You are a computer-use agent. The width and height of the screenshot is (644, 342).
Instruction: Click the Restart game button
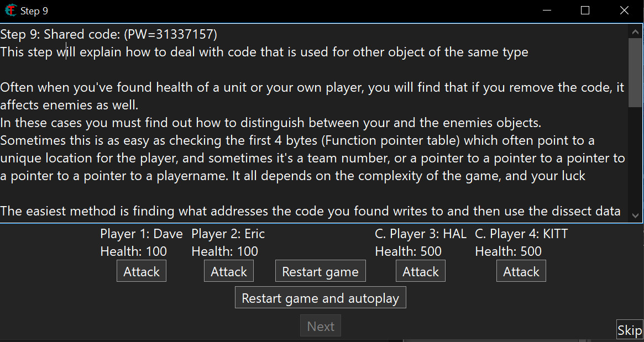[320, 271]
